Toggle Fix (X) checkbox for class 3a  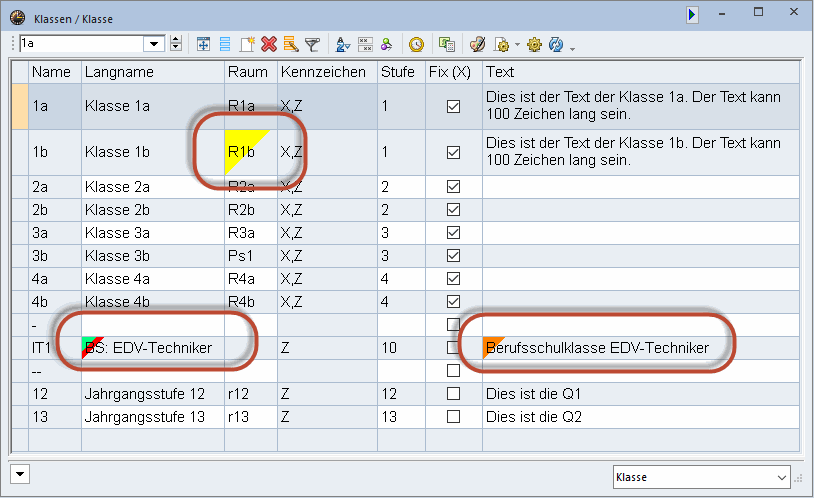(453, 232)
